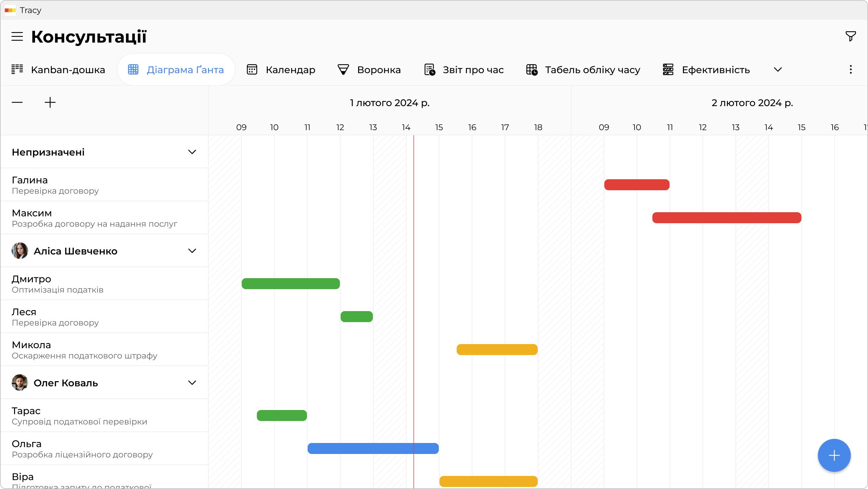
Task: Collapse the Олег Коваль group
Action: pos(192,383)
